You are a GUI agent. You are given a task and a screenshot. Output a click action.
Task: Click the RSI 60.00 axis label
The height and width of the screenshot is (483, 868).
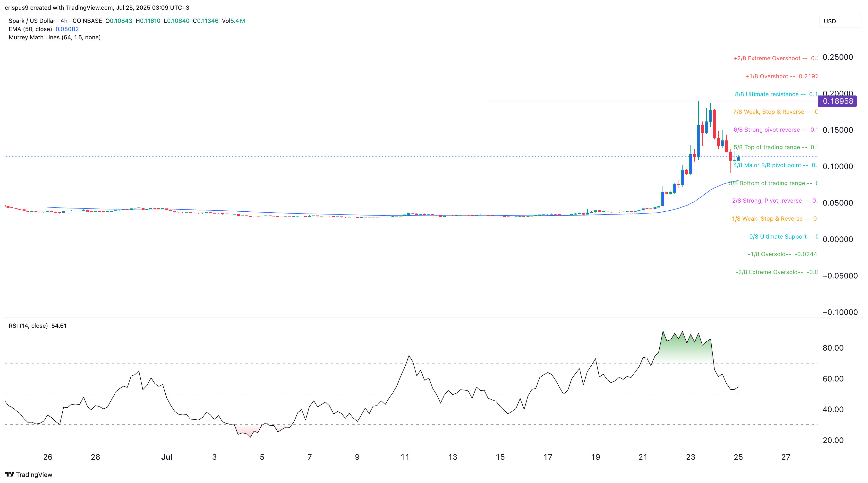tap(833, 379)
